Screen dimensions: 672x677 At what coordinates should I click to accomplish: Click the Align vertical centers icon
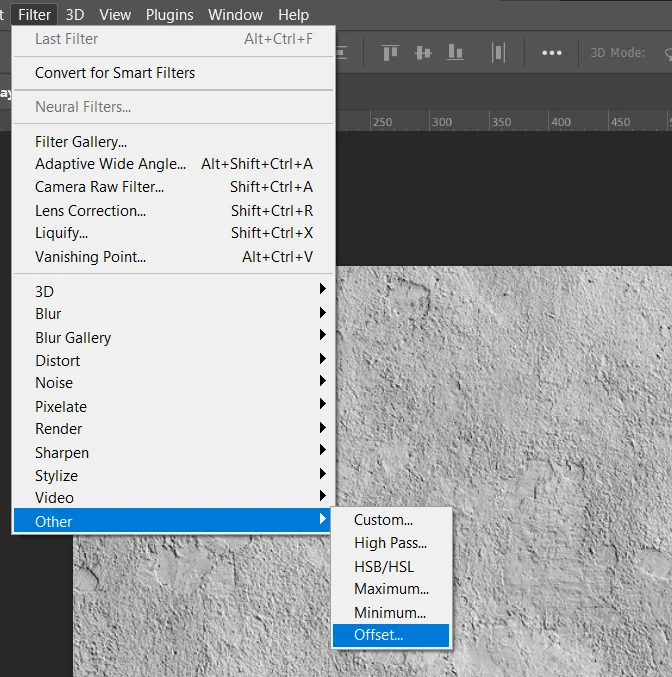click(423, 53)
